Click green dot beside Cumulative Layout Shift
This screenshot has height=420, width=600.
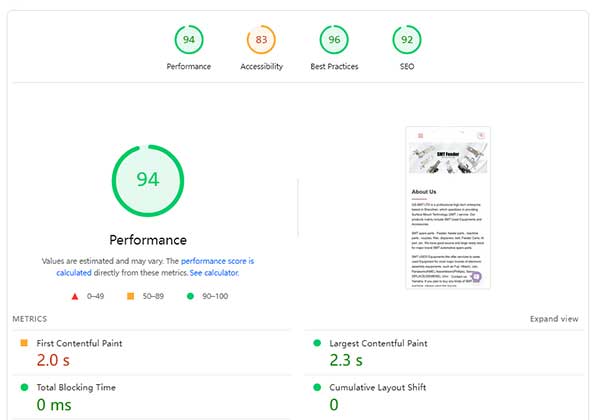317,386
